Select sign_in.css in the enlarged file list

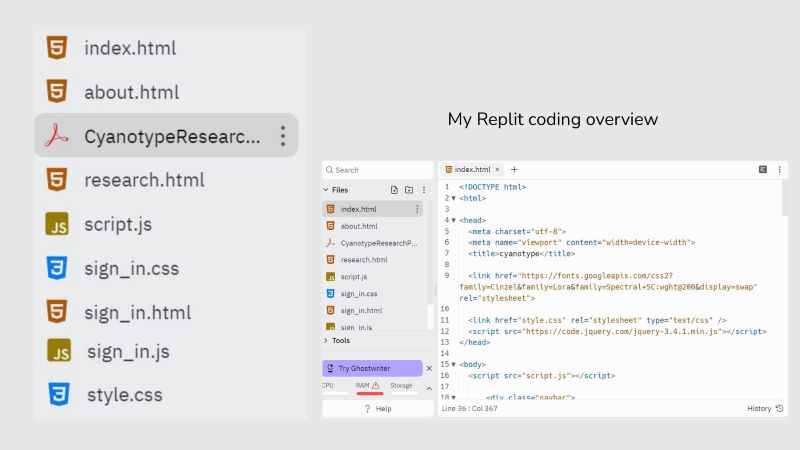point(132,268)
